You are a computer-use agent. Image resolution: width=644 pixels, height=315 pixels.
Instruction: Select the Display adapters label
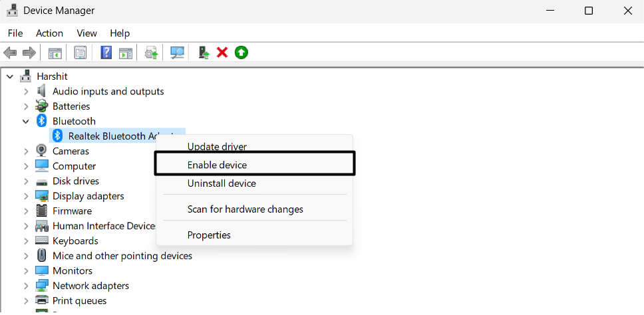point(88,196)
